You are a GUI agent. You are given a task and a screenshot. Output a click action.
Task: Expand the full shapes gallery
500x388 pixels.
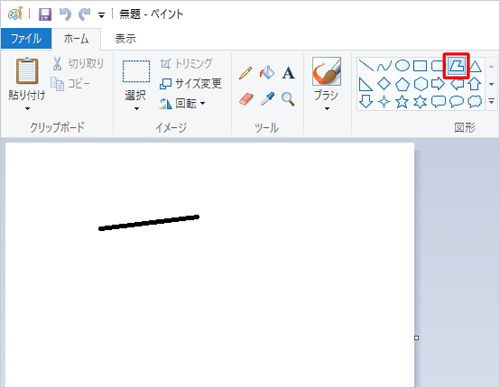pos(491,101)
